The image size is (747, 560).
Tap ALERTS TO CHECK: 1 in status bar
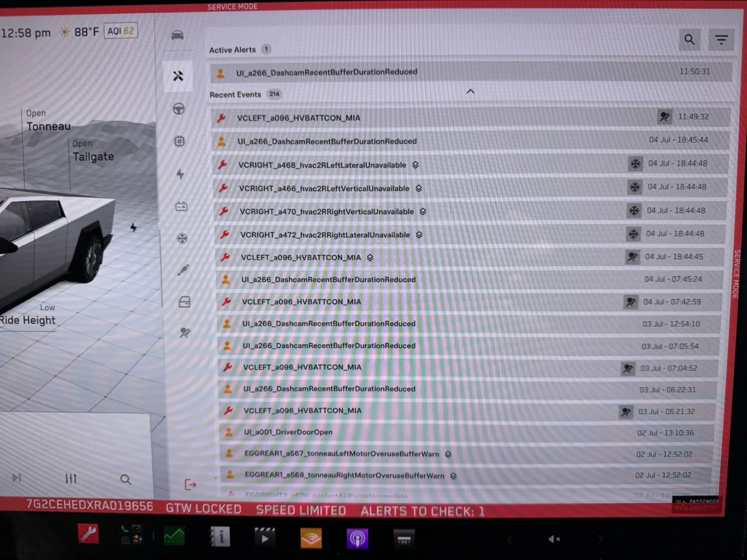(x=423, y=511)
